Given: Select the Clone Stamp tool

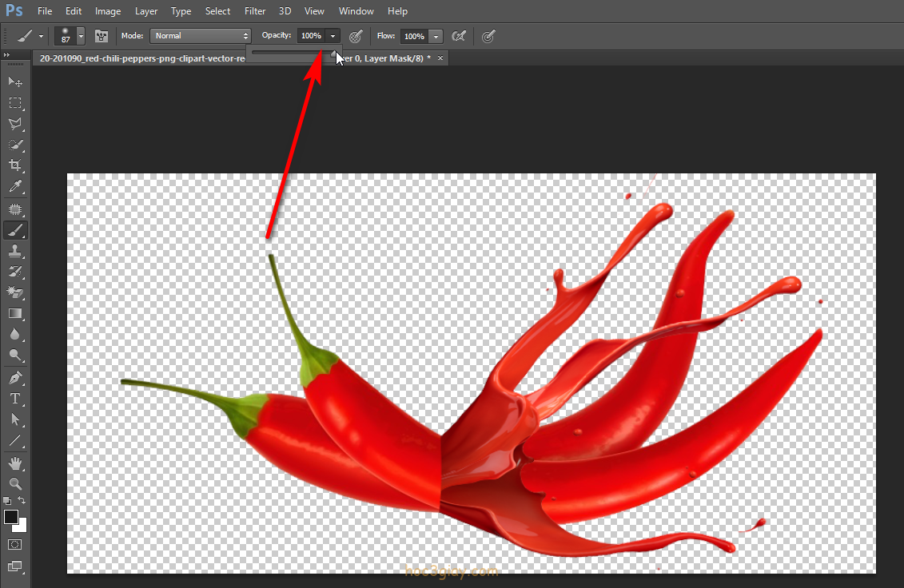Looking at the screenshot, I should pyautogui.click(x=15, y=251).
